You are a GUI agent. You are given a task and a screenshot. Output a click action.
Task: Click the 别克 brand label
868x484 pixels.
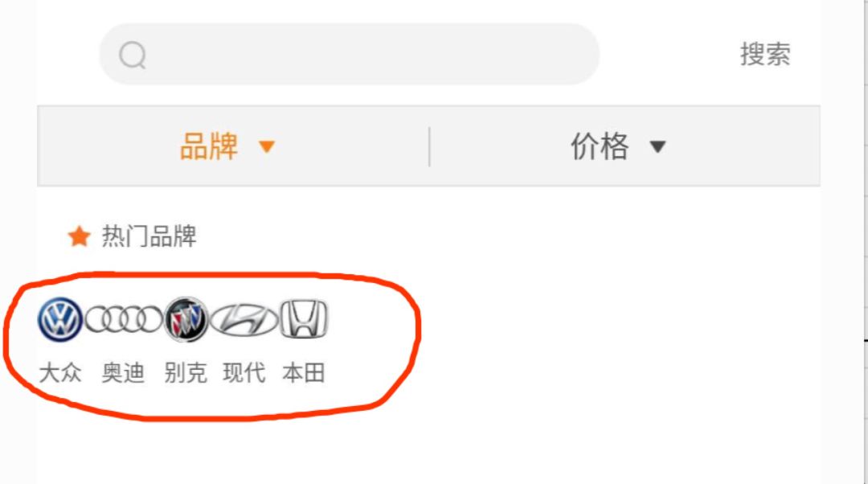(186, 373)
